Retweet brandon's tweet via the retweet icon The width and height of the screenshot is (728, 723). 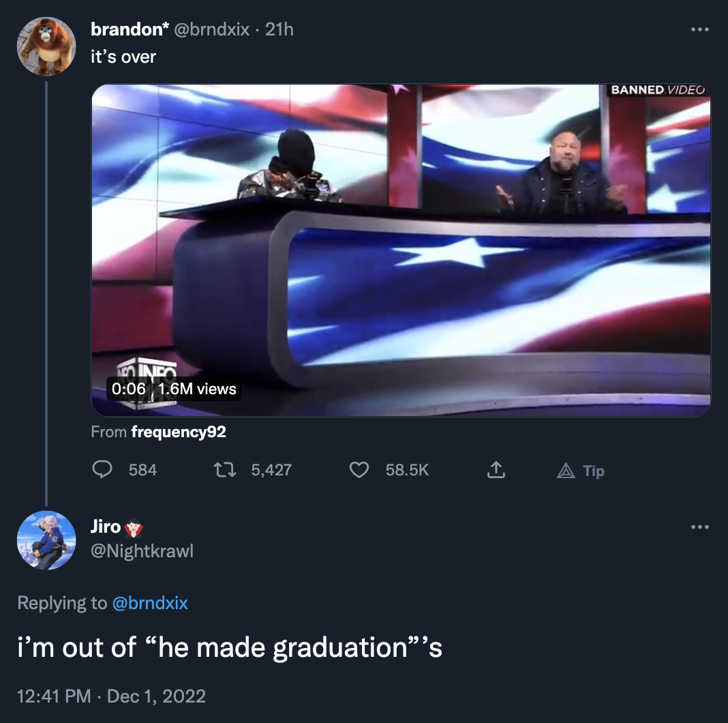(225, 470)
